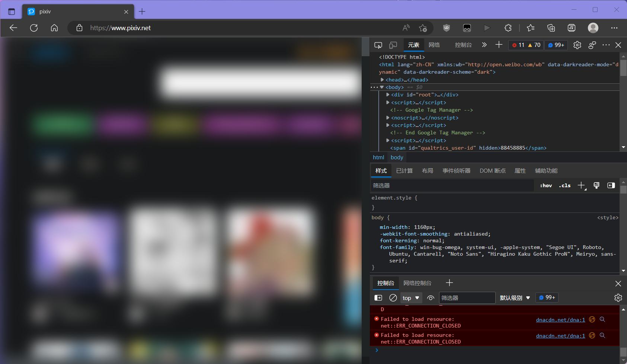Viewport: 627px width, 364px height.
Task: Collapse the body element node
Action: pos(382,87)
